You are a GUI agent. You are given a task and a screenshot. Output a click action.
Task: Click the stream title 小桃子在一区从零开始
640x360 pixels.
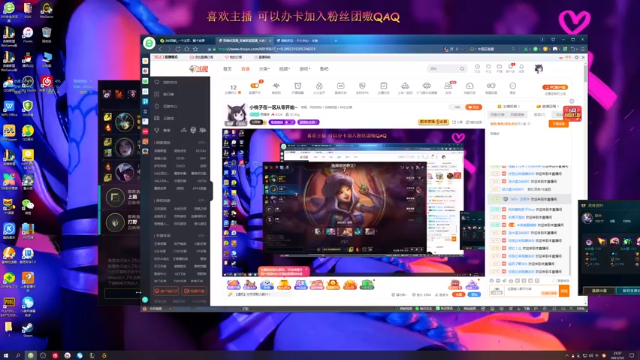273,107
